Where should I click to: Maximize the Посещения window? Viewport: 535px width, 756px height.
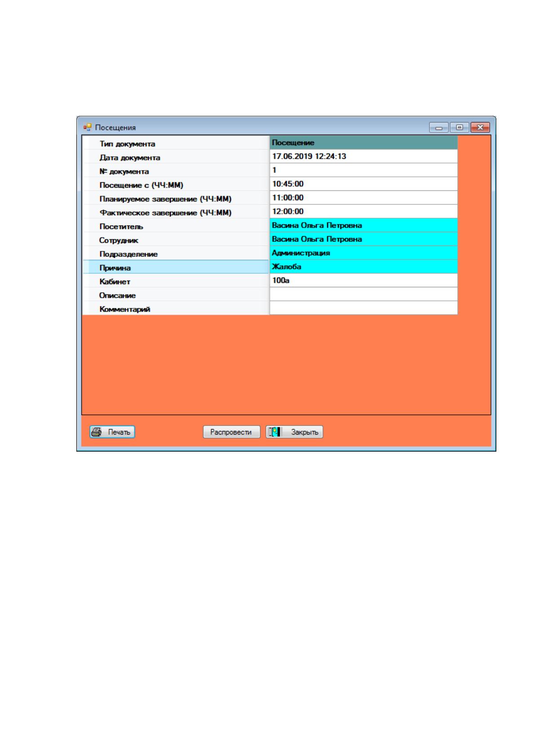(459, 127)
